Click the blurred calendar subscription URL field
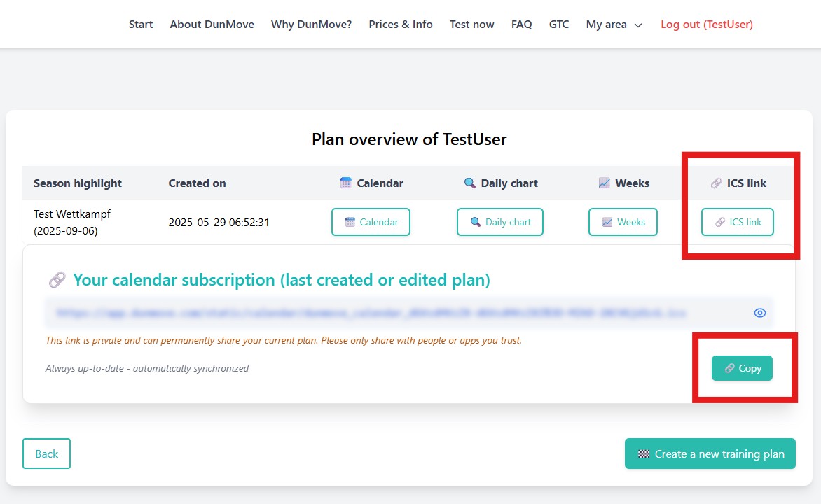Viewport: 821px width, 504px height. pyautogui.click(x=371, y=313)
